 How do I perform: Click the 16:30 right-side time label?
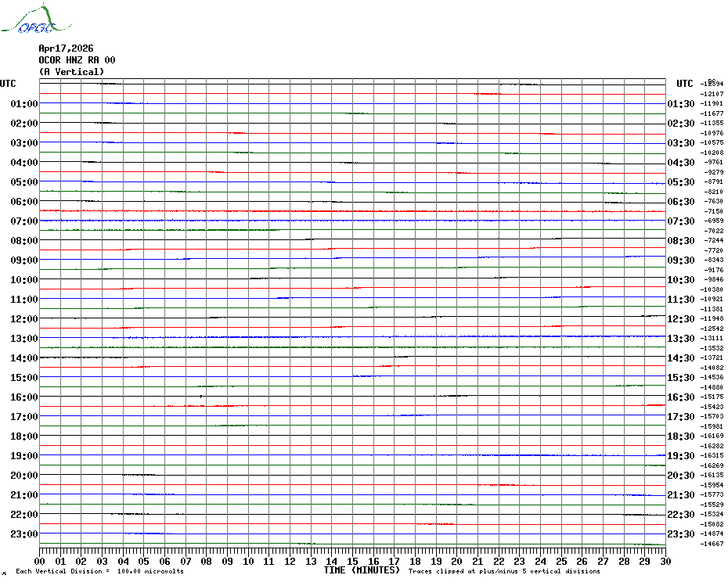tap(681, 397)
